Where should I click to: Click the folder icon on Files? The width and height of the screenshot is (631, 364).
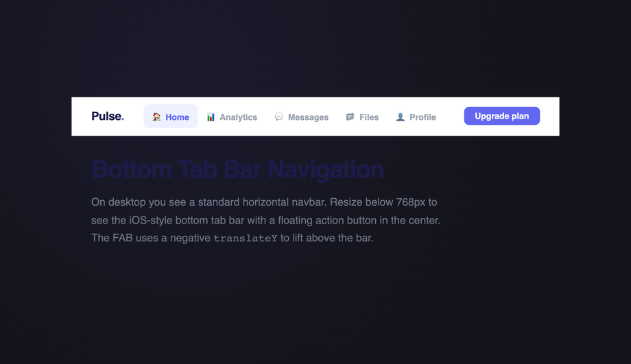point(350,117)
